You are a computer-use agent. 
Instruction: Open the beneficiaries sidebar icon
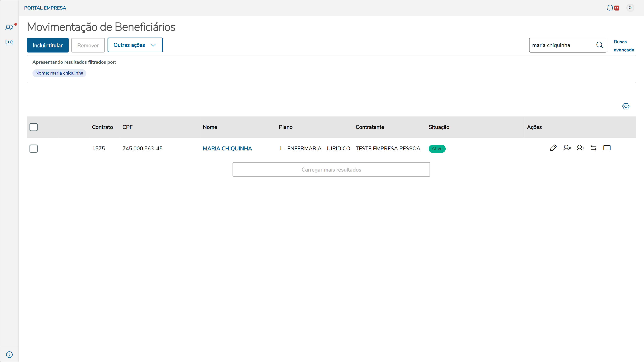(x=9, y=27)
